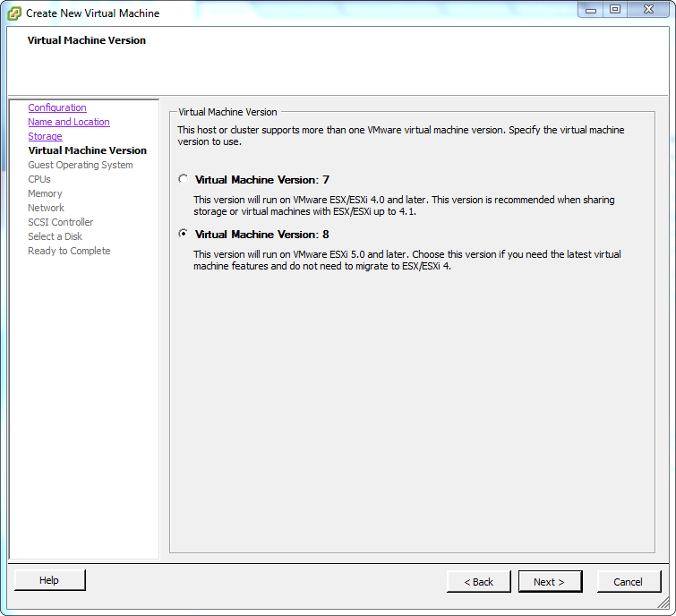The width and height of the screenshot is (676, 616).
Task: Cancel the virtual machine wizard
Action: (x=629, y=581)
